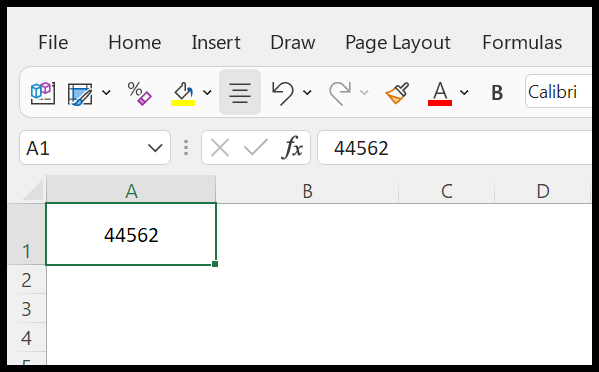Select column B header
The width and height of the screenshot is (599, 372).
[x=307, y=190]
